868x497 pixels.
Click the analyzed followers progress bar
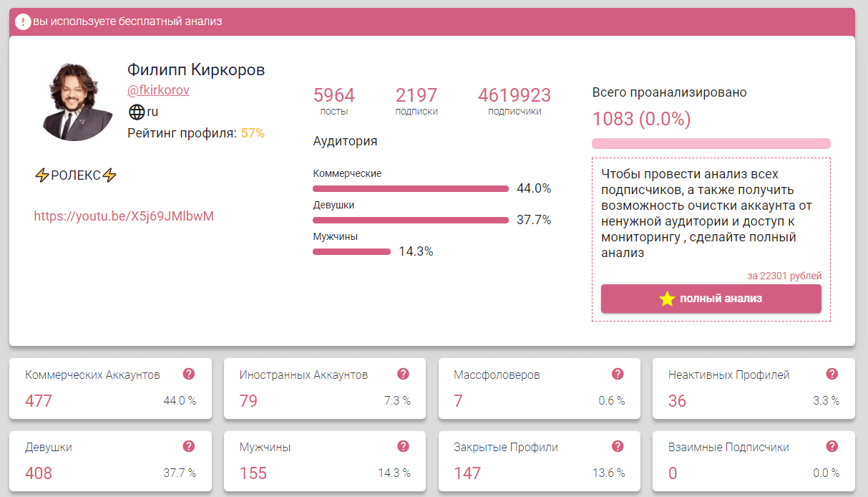711,143
